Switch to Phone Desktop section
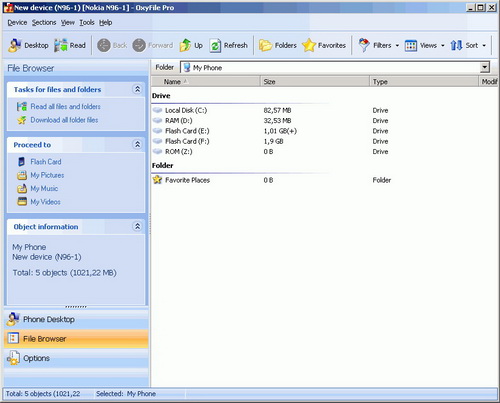The height and width of the screenshot is (403, 500). 76,319
